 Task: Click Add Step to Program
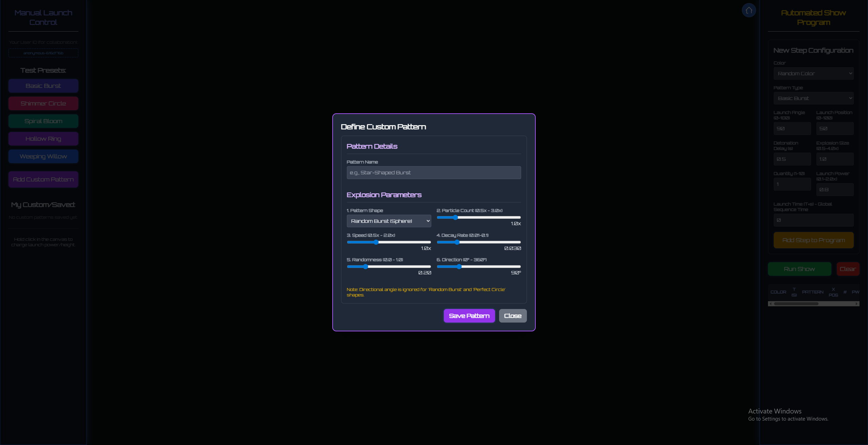tap(813, 240)
